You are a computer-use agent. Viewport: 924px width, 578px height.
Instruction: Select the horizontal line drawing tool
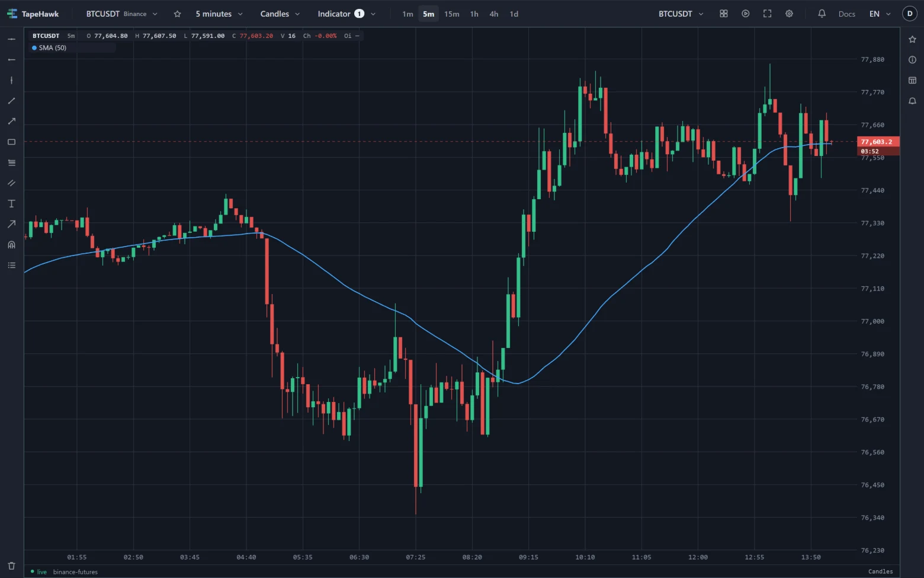(11, 39)
